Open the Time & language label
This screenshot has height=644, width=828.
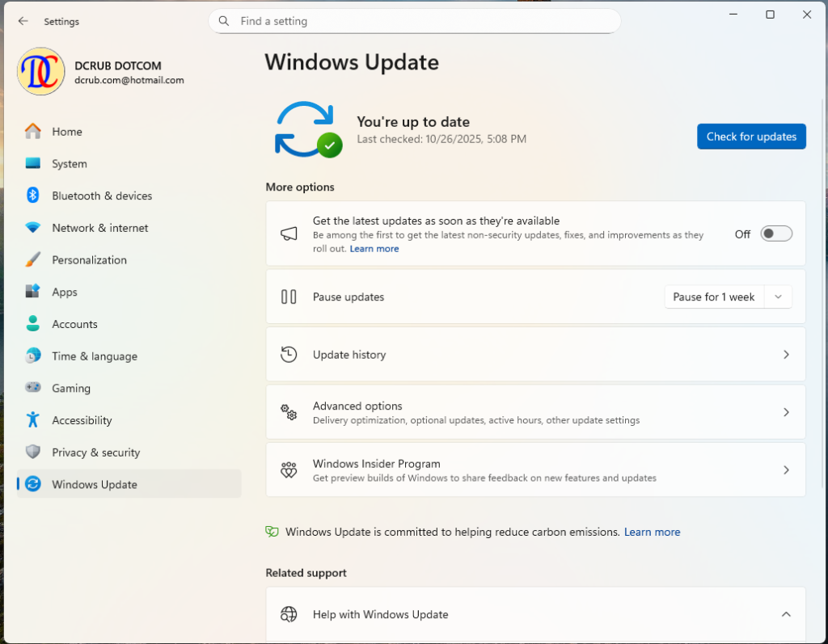pyautogui.click(x=95, y=356)
